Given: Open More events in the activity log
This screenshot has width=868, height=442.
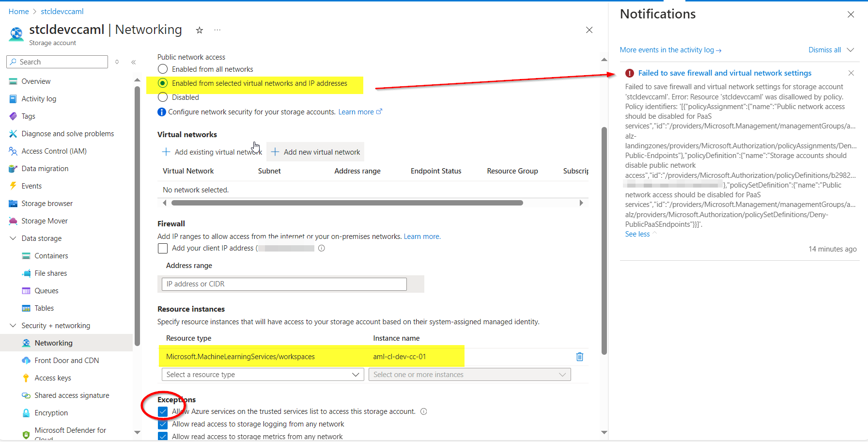Looking at the screenshot, I should (x=670, y=50).
